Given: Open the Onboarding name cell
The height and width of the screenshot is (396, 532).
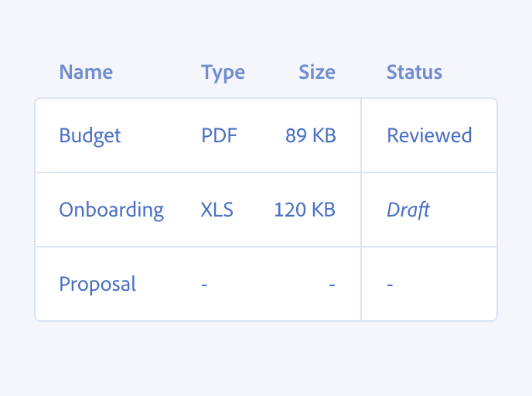Looking at the screenshot, I should coord(111,210).
